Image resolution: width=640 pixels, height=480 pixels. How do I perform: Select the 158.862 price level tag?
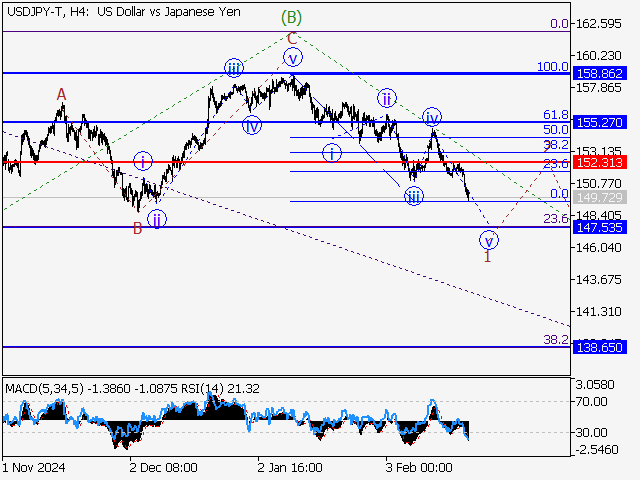point(599,74)
